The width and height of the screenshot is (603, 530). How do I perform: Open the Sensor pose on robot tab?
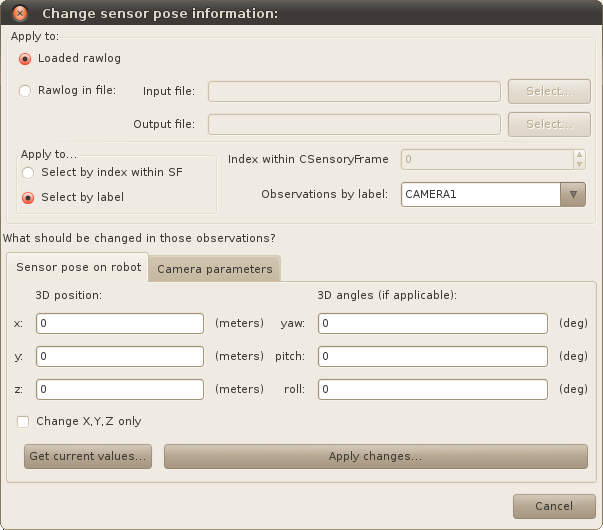(x=77, y=268)
